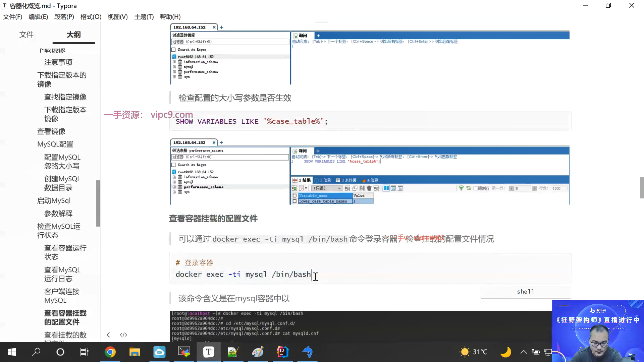Open Task View on taskbar
The image size is (644, 362).
84,352
